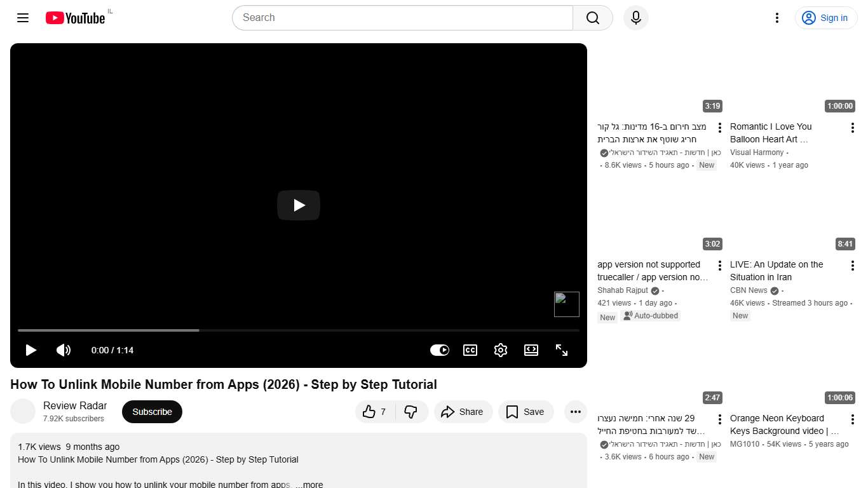The image size is (868, 488).
Task: Click the search magnifying glass icon
Action: pyautogui.click(x=592, y=18)
